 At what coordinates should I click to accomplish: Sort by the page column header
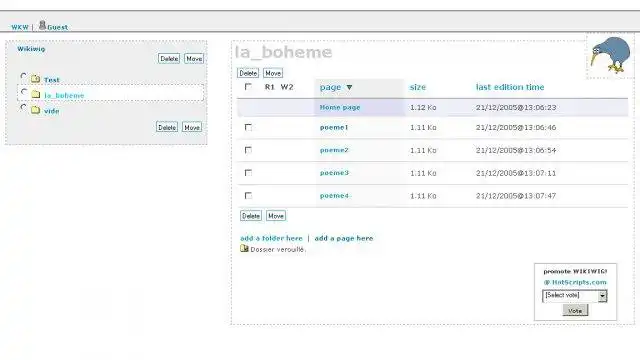[x=330, y=87]
